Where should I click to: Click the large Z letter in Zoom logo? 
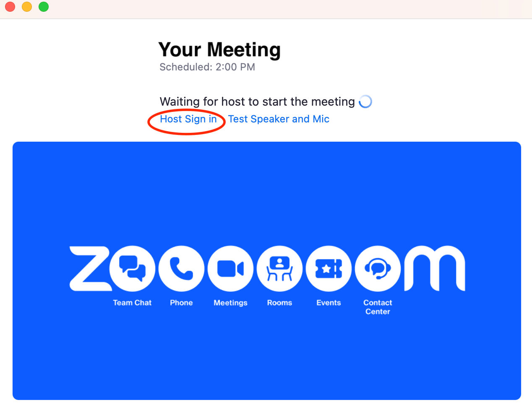point(90,269)
